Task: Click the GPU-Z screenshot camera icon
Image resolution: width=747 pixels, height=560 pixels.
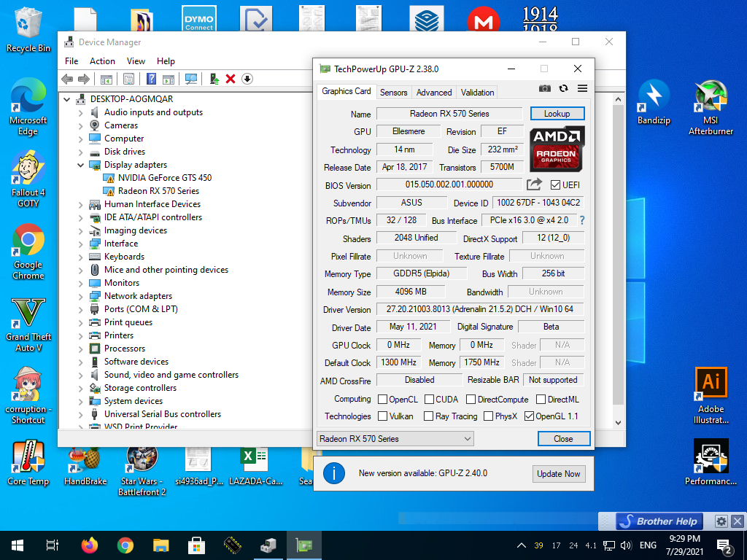Action: [x=545, y=88]
